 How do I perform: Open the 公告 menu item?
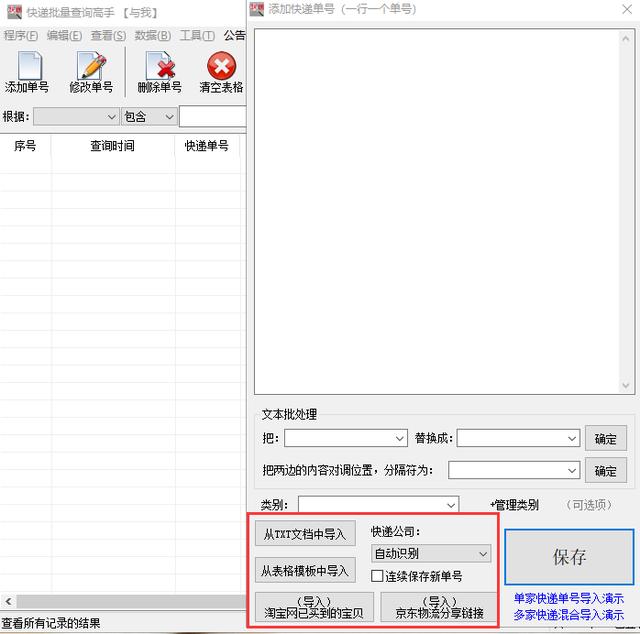coord(234,36)
